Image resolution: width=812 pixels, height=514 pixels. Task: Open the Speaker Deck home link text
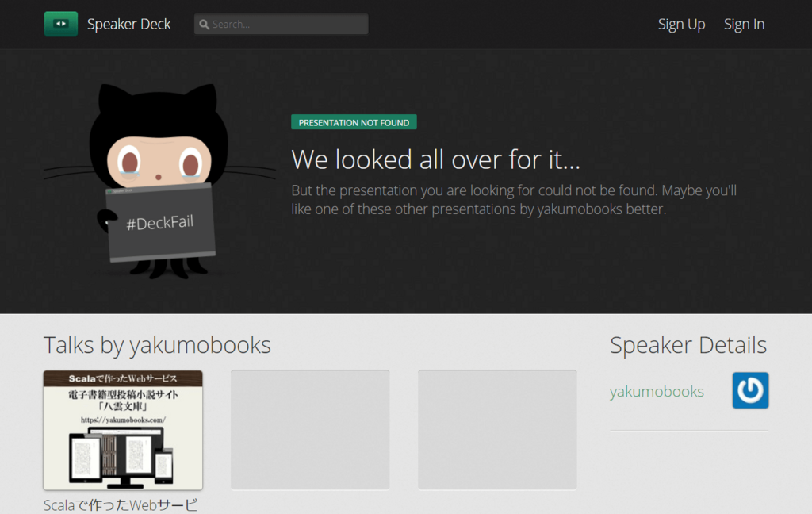(128, 25)
